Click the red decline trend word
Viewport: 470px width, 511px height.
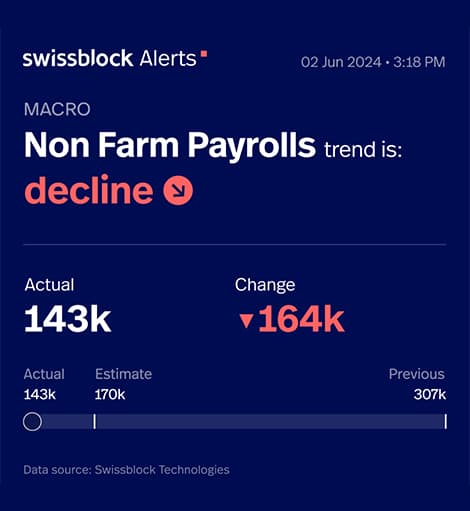89,189
